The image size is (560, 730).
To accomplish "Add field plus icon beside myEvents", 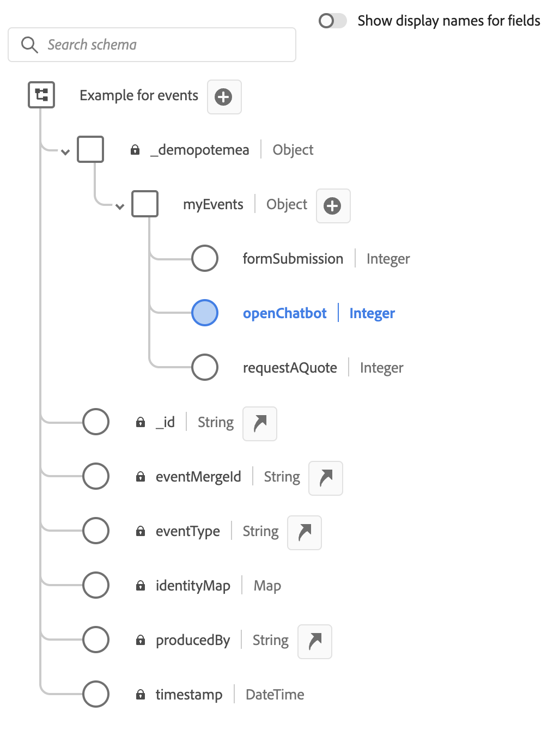I will (x=333, y=206).
